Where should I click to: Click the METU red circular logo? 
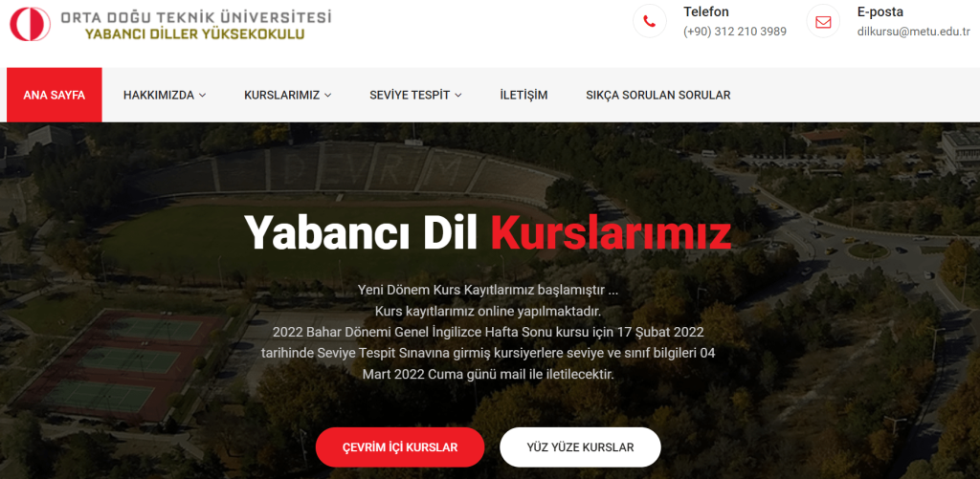(30, 24)
